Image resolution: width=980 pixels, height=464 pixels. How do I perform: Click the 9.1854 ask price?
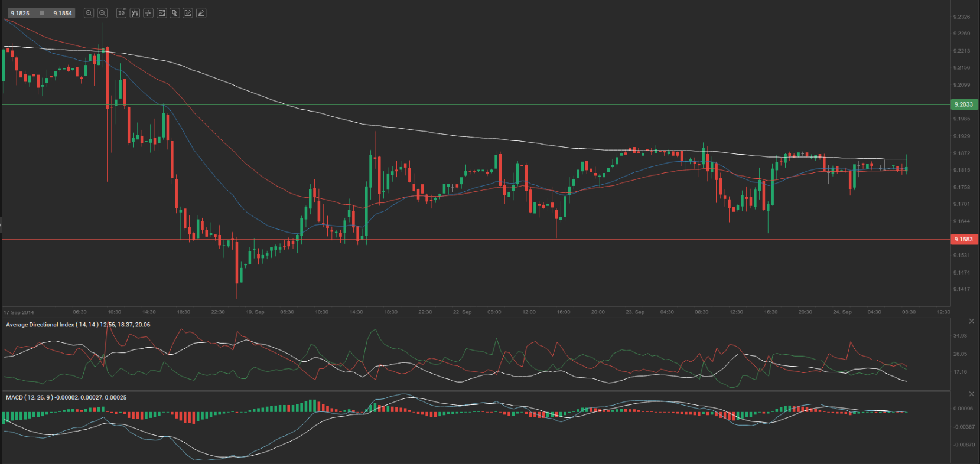point(63,13)
